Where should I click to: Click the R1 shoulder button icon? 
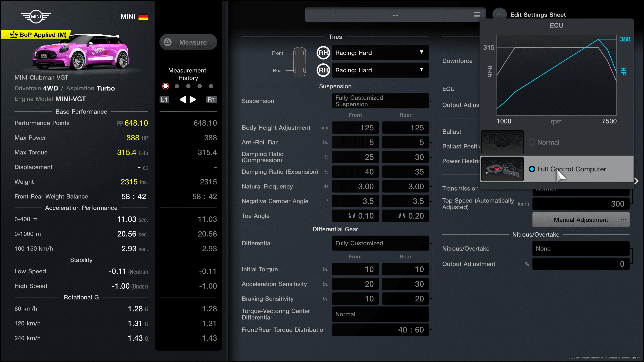click(211, 99)
